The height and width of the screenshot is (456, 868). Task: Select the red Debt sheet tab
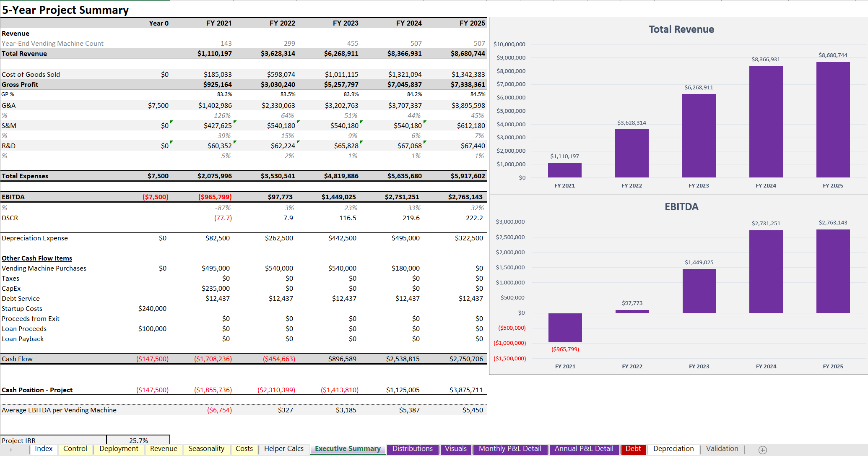coord(634,449)
